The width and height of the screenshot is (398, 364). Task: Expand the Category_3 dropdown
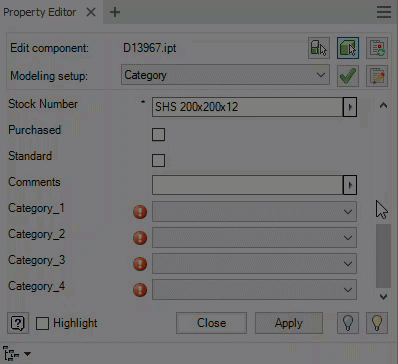pos(254,263)
